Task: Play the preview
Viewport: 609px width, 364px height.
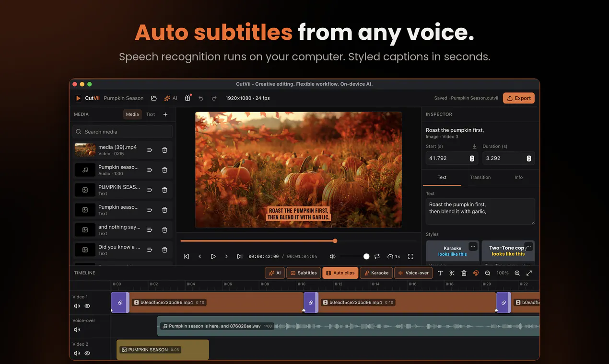Action: click(213, 257)
